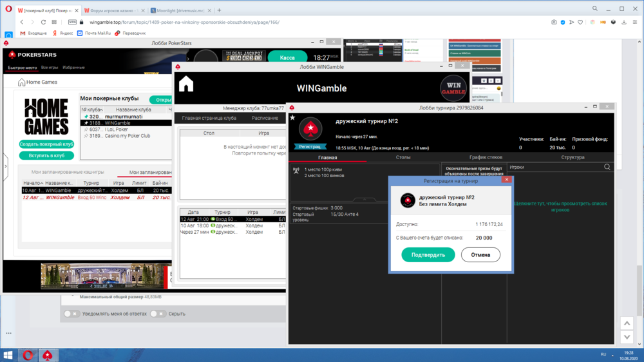Toggle the VPN badge in address bar
The image size is (644, 362).
[x=72, y=22]
